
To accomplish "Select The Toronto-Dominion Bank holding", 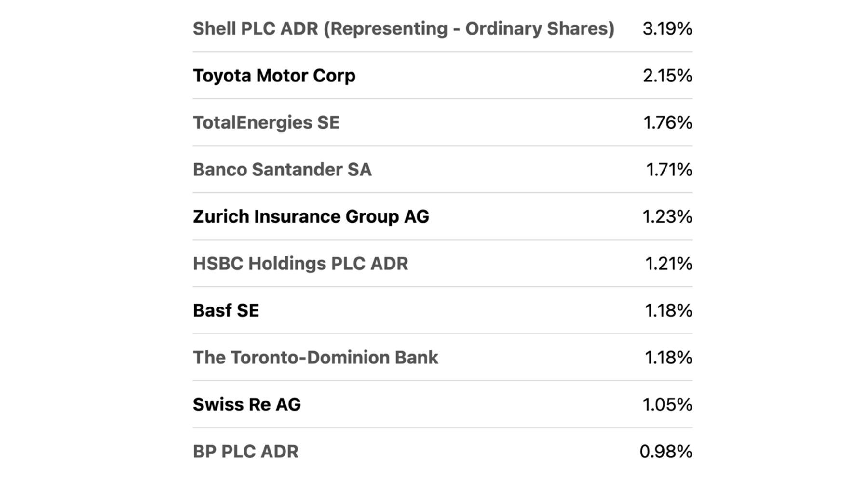I will (315, 358).
